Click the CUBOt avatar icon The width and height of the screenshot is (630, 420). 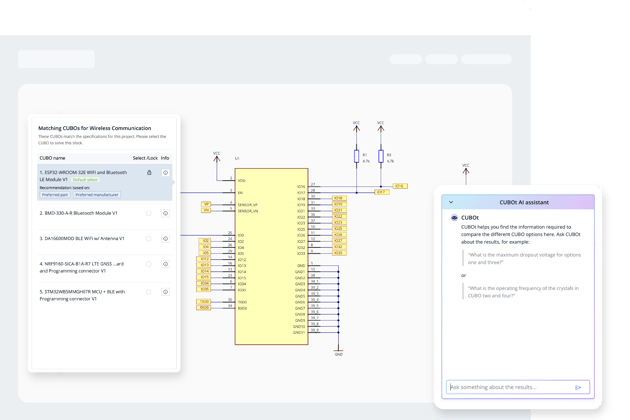455,216
